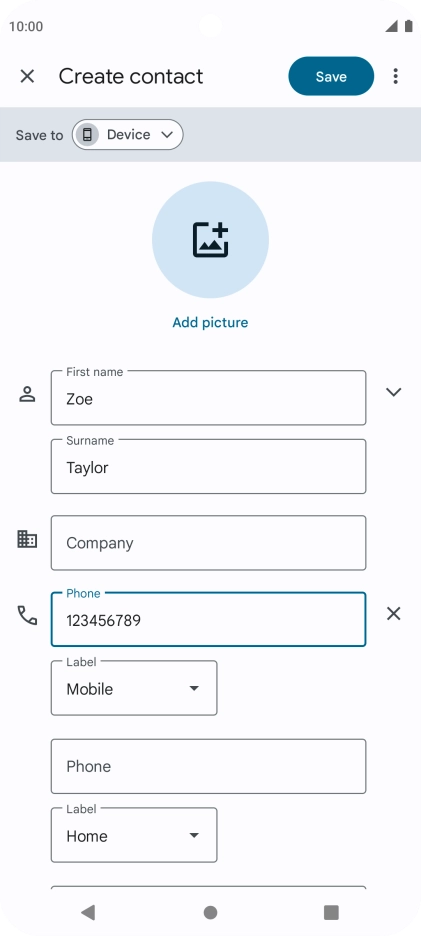Image resolution: width=421 pixels, height=936 pixels.
Task: Click the person icon beside First name
Action: (x=27, y=394)
